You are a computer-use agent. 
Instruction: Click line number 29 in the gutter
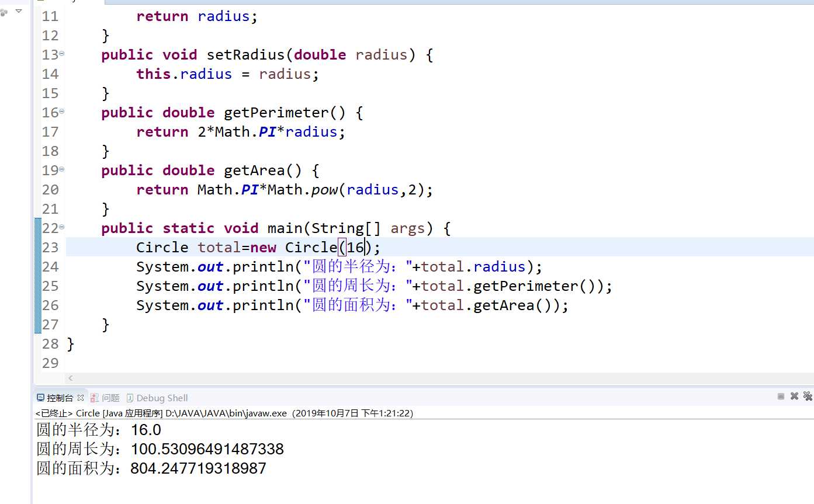[51, 363]
